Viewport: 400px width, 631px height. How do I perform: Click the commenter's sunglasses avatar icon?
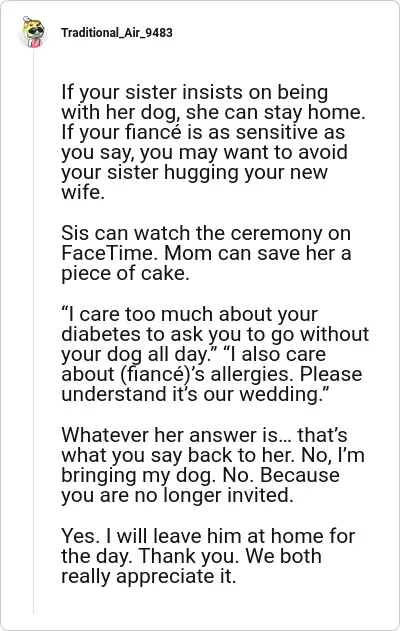(33, 32)
